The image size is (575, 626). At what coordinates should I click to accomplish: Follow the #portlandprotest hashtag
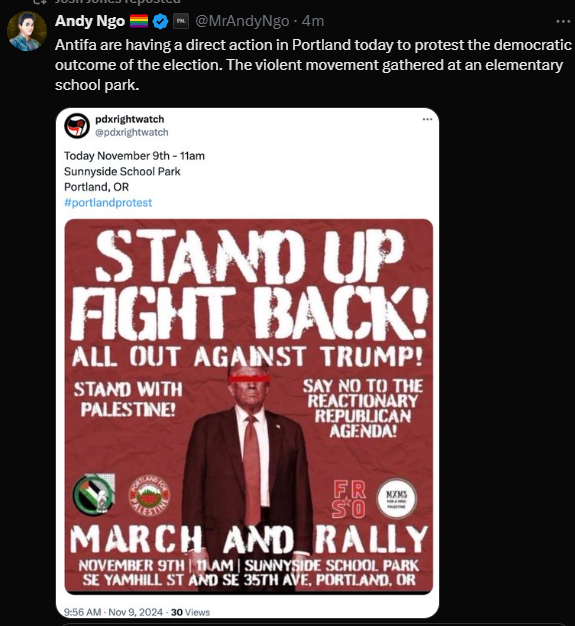point(108,202)
